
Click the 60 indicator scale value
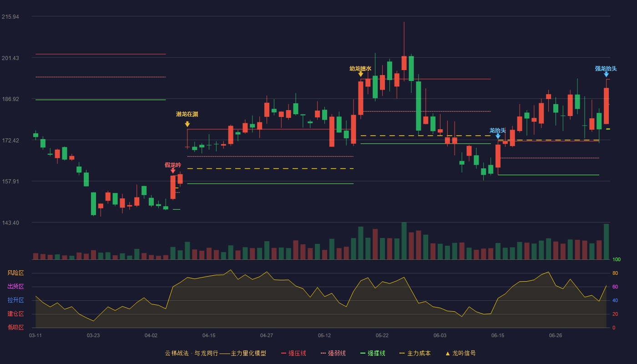(x=615, y=287)
